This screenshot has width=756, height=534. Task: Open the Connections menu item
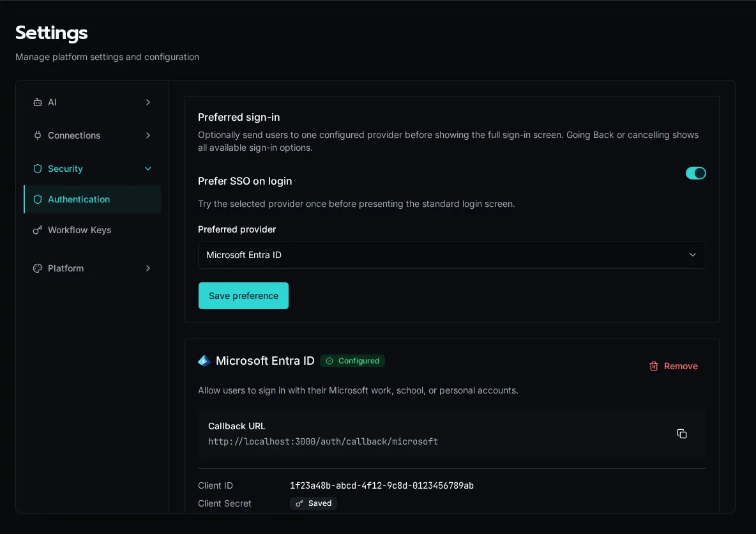(92, 135)
